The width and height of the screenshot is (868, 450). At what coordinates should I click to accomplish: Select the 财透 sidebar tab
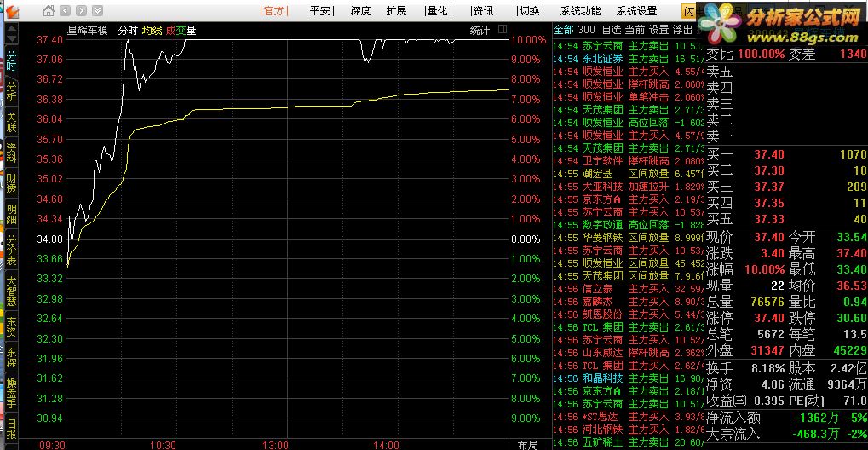[12, 183]
